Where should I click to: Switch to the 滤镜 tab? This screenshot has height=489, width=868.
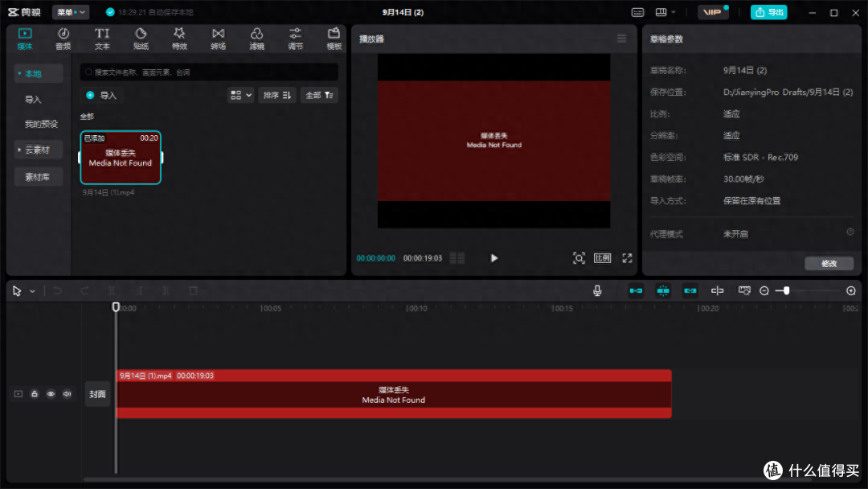(256, 39)
